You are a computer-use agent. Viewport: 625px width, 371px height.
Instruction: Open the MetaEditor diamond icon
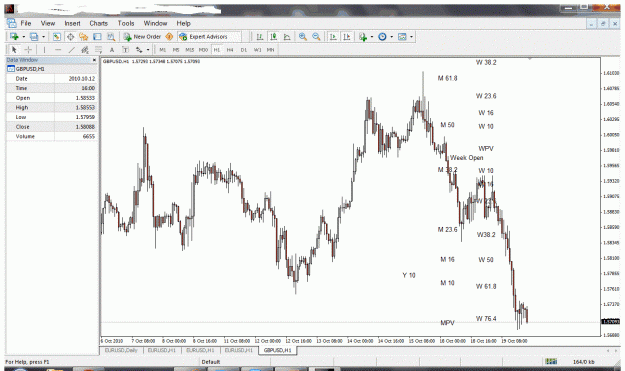169,37
